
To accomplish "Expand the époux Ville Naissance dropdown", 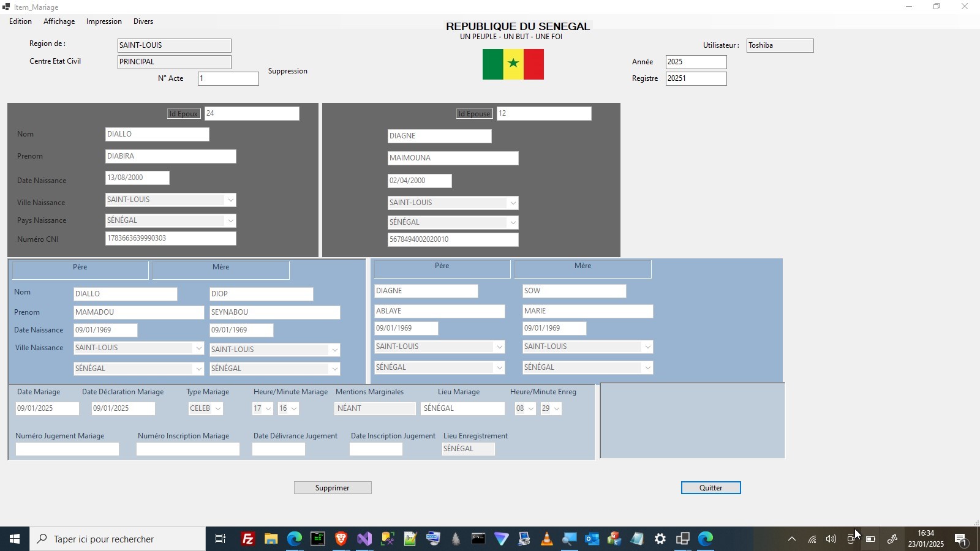I will click(x=230, y=200).
